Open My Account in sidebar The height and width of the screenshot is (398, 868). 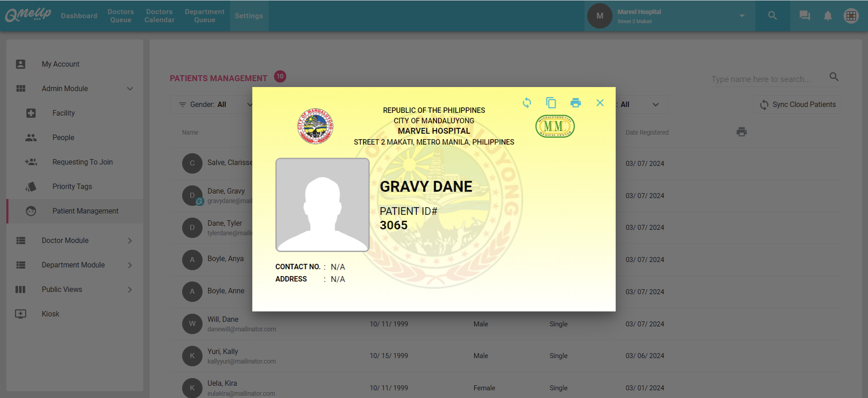coord(60,64)
